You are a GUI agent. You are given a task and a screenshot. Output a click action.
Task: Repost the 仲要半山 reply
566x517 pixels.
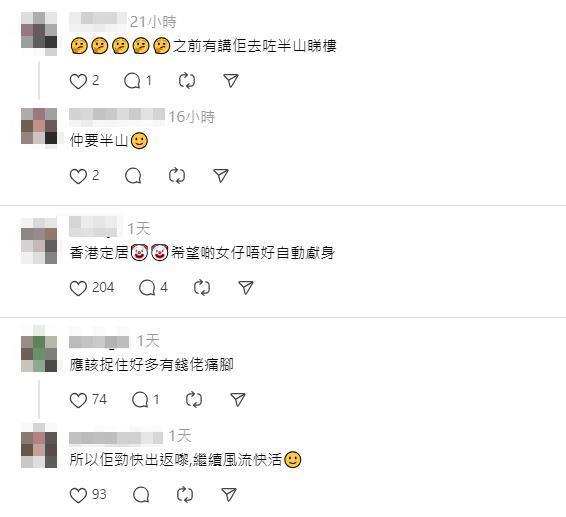click(177, 176)
